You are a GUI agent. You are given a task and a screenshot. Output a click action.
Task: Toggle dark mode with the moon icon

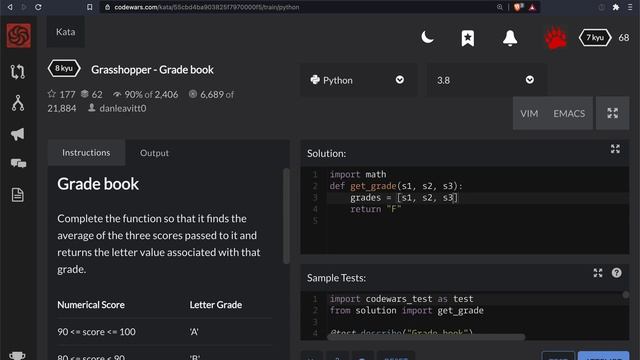point(427,38)
